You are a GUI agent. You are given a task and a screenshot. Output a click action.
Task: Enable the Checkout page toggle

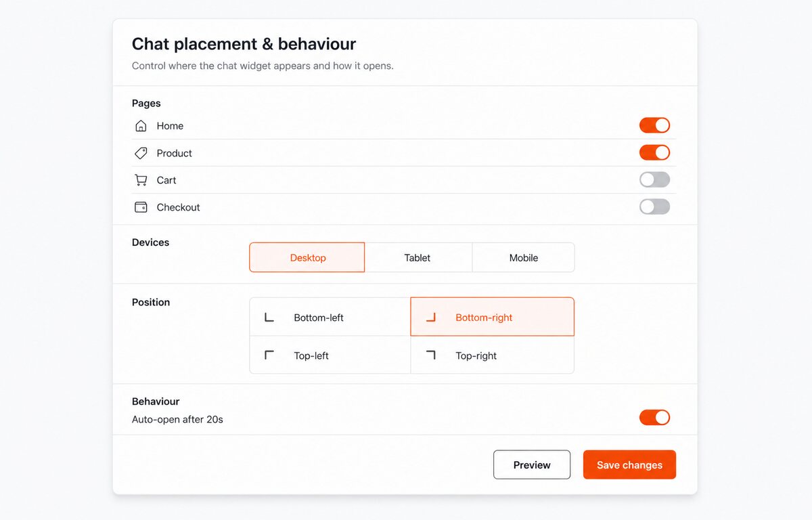point(654,207)
